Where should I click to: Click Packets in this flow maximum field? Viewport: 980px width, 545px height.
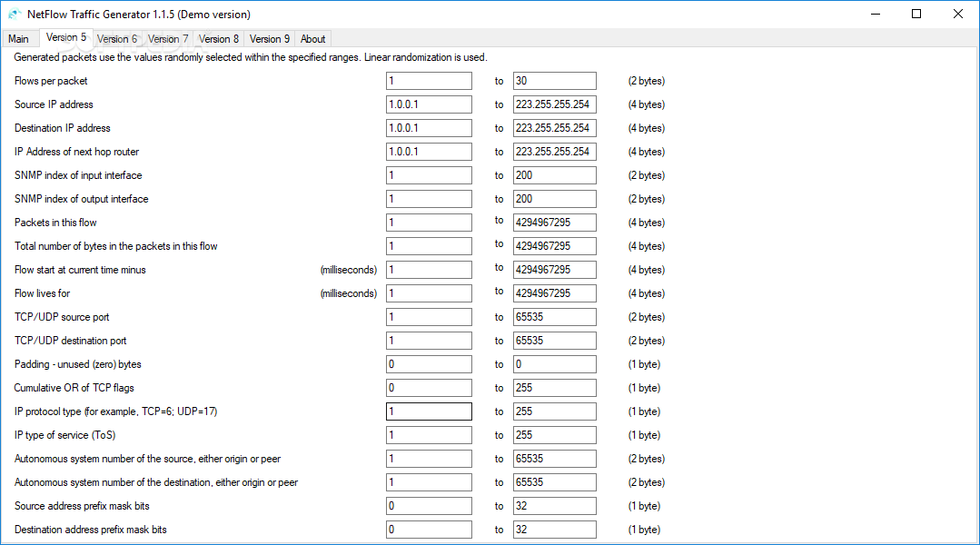(x=554, y=223)
